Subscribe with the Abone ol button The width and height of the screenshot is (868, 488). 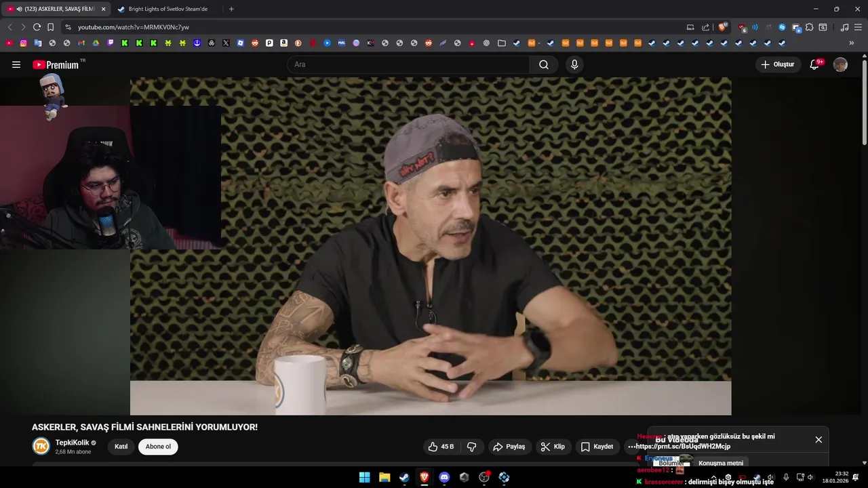[x=158, y=447]
